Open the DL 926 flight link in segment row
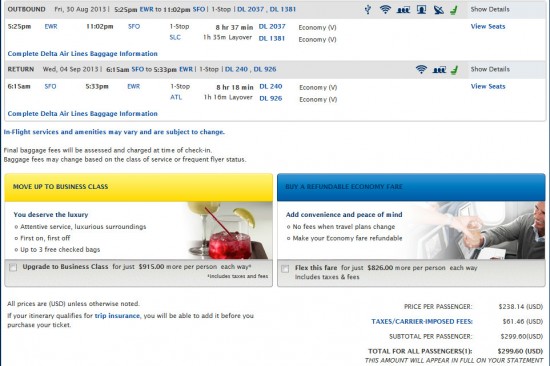The height and width of the screenshot is (366, 550). pos(270,99)
